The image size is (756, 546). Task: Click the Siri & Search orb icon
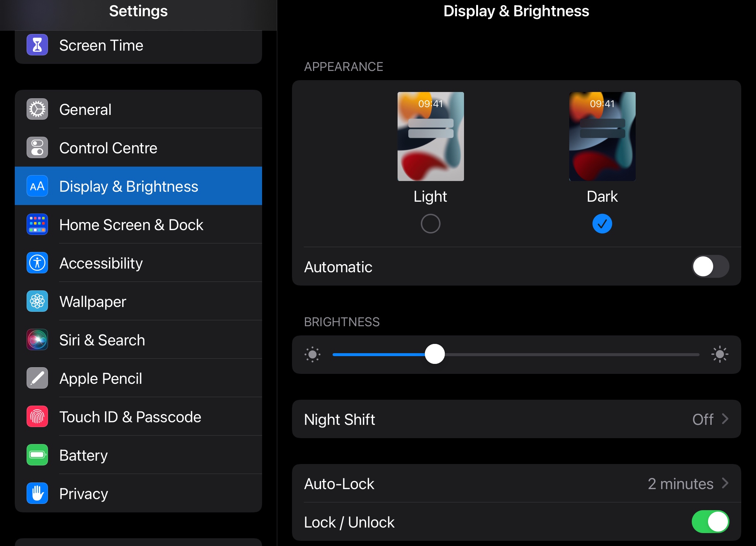click(x=37, y=340)
